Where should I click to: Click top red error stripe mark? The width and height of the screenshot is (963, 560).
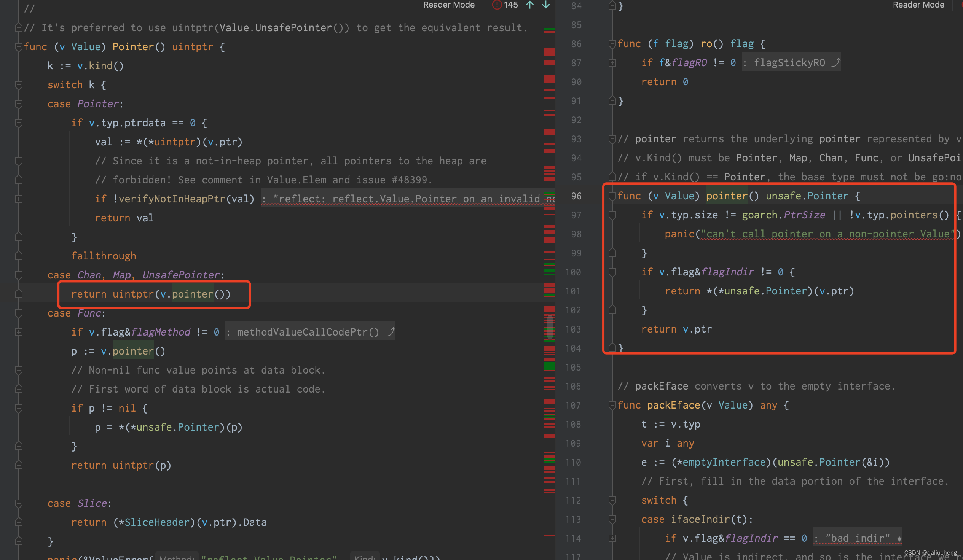[550, 31]
